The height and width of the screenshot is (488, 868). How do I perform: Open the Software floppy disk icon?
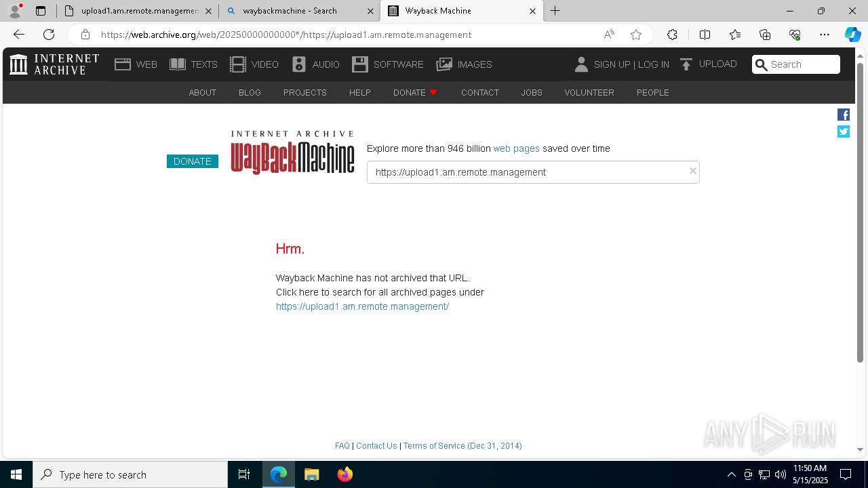click(x=360, y=64)
